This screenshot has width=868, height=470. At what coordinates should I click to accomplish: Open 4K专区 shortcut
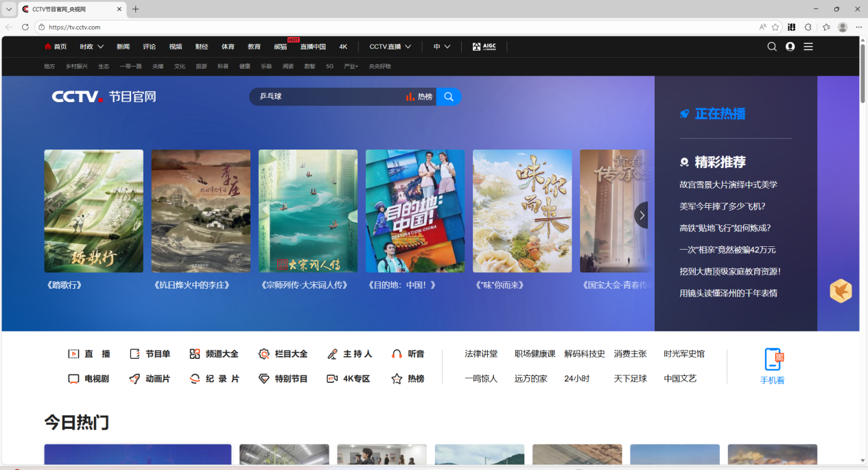pos(349,379)
